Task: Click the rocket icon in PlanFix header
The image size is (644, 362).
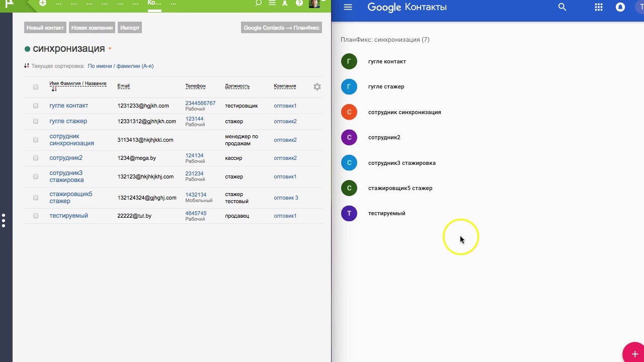Action: pyautogui.click(x=285, y=3)
